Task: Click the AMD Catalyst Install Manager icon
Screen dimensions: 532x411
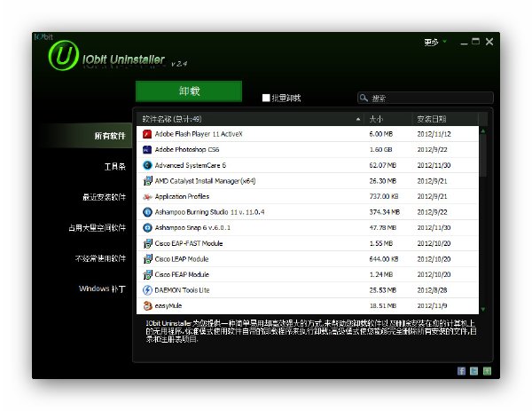Action: [x=147, y=181]
